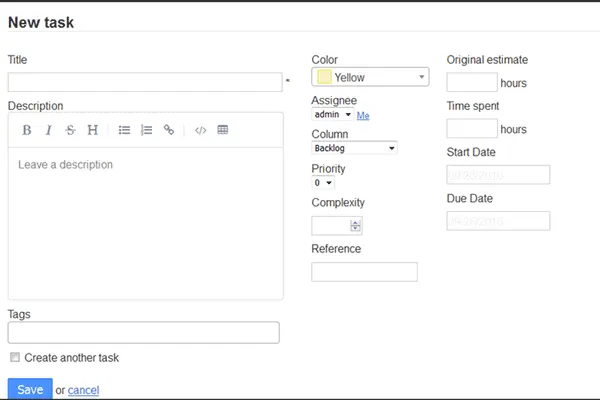
Task: Open the Column dropdown showing Backlog
Action: [355, 148]
